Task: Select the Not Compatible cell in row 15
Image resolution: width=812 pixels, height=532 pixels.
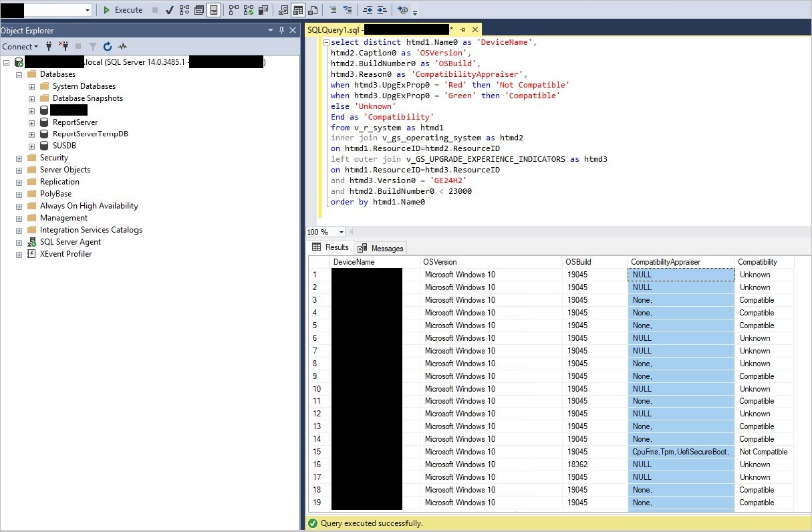Action: [x=763, y=452]
